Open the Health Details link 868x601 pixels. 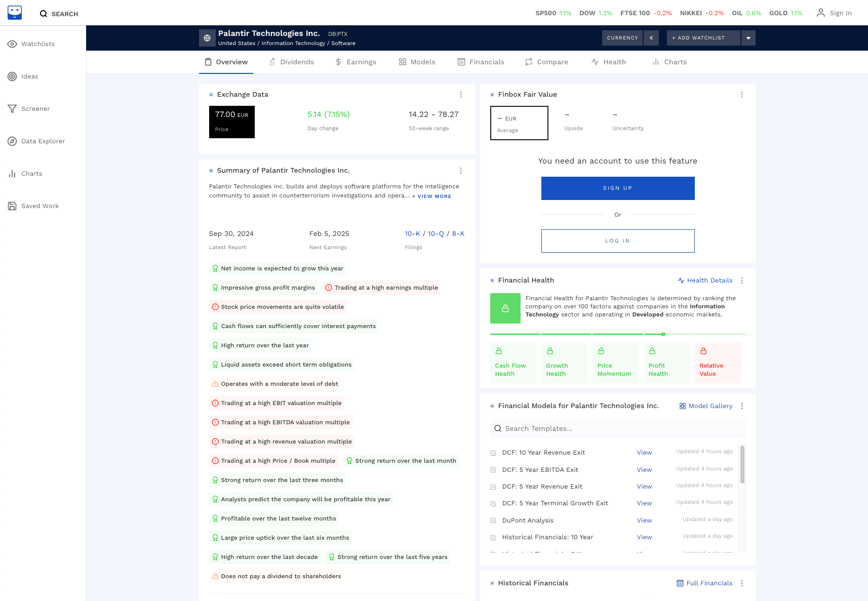pyautogui.click(x=705, y=281)
